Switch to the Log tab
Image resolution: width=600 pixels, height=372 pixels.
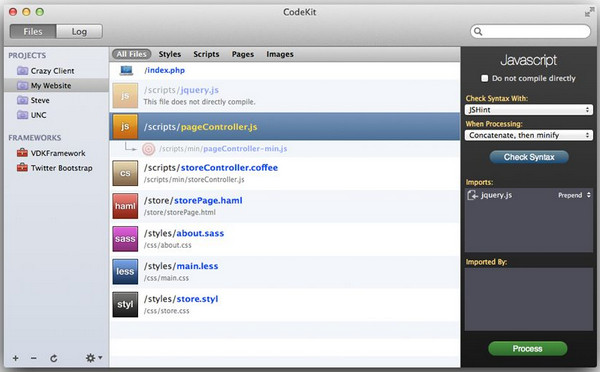(79, 31)
